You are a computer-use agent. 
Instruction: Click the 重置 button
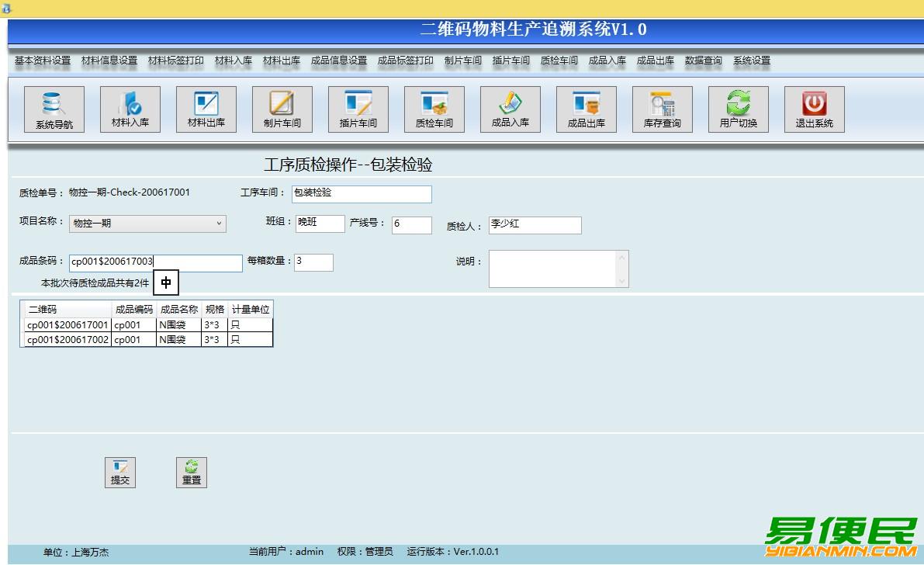click(x=192, y=472)
